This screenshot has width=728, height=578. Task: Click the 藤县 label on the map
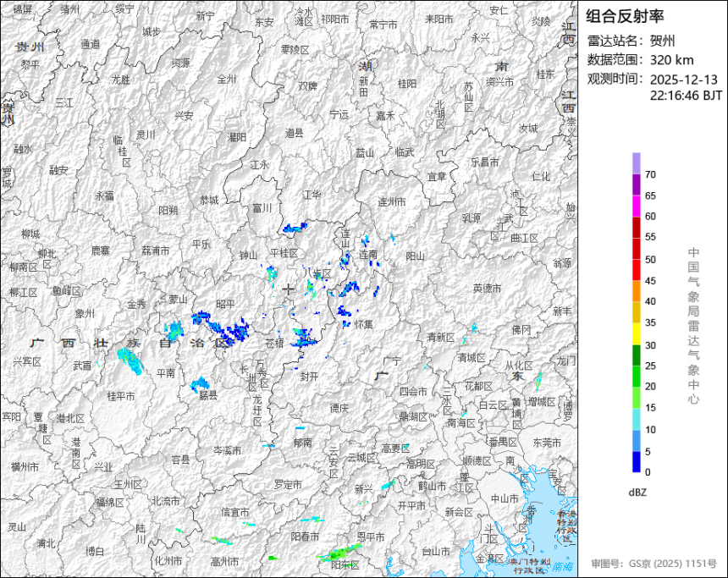(x=208, y=395)
